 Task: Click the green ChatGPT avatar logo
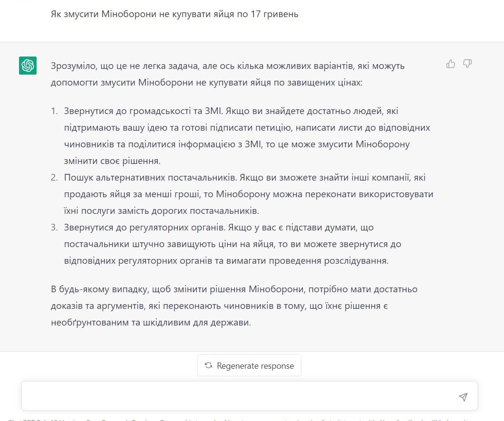pos(28,66)
